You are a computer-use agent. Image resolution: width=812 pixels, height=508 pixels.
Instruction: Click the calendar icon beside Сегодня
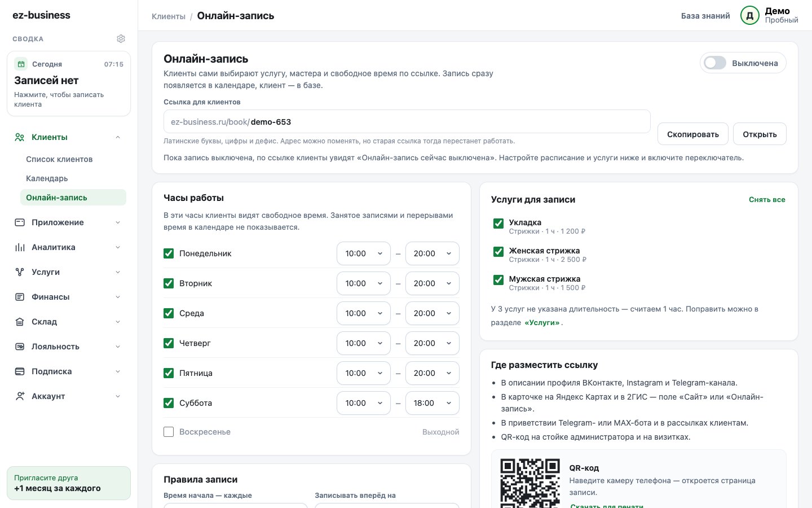[21, 64]
